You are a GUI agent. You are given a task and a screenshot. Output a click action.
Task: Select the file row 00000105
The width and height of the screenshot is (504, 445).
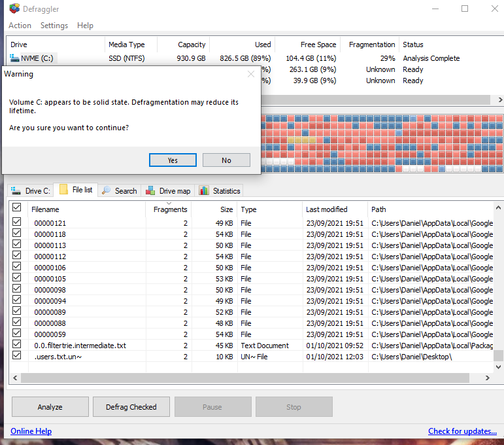[x=252, y=279]
